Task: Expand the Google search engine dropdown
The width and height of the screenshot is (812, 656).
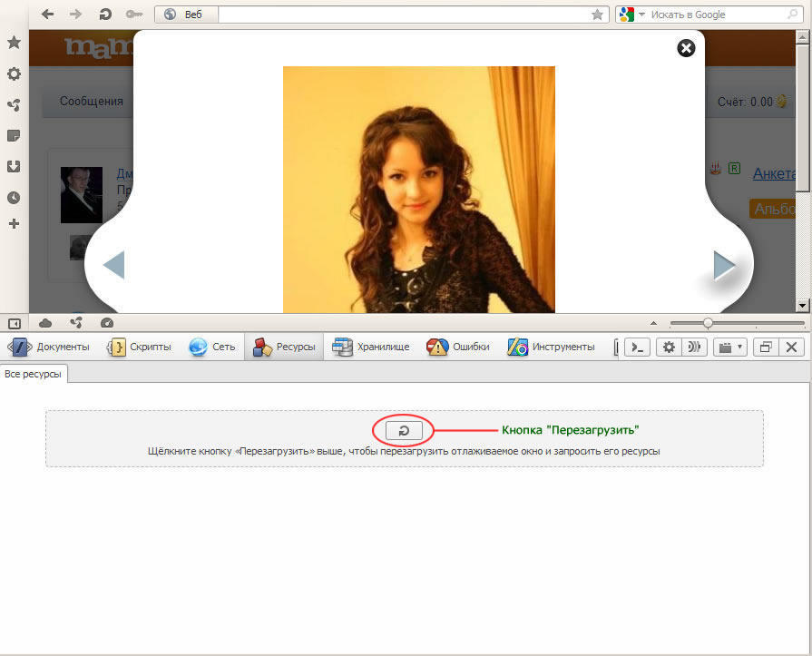Action: (641, 15)
